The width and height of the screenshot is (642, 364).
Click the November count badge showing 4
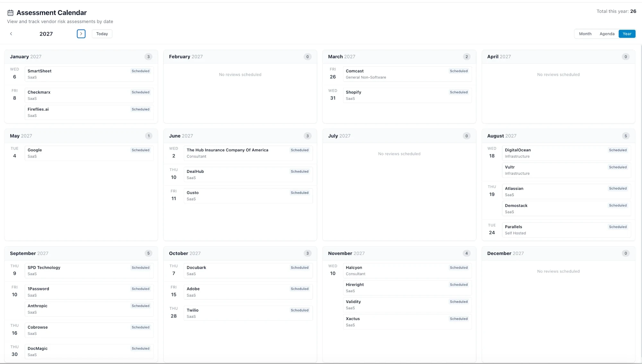[466, 253]
